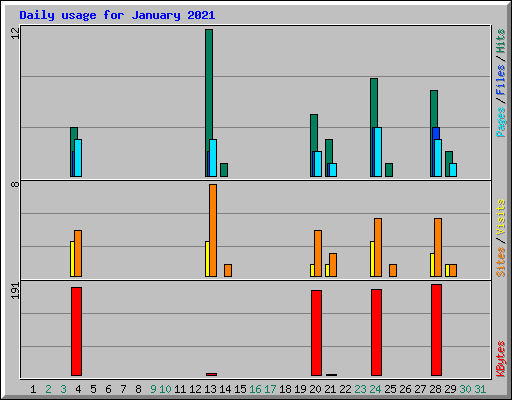Select the green hits bar on day 20
This screenshot has width=512, height=400.
tap(314, 133)
